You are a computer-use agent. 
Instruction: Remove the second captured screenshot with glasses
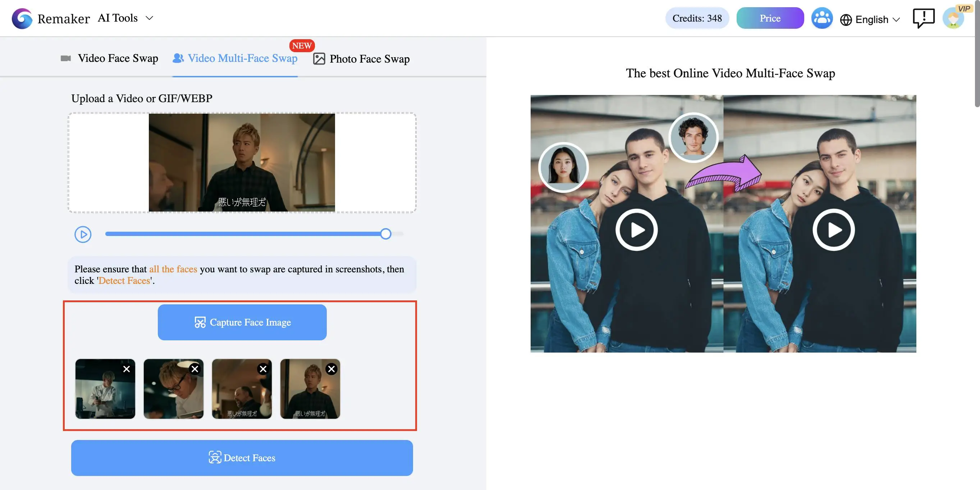click(x=195, y=368)
